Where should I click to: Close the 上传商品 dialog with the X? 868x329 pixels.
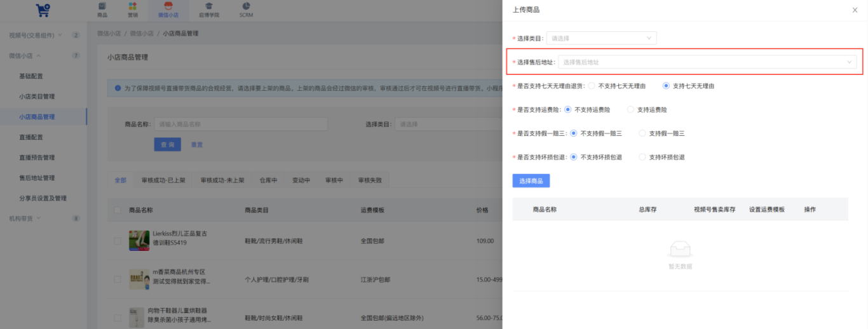point(855,10)
